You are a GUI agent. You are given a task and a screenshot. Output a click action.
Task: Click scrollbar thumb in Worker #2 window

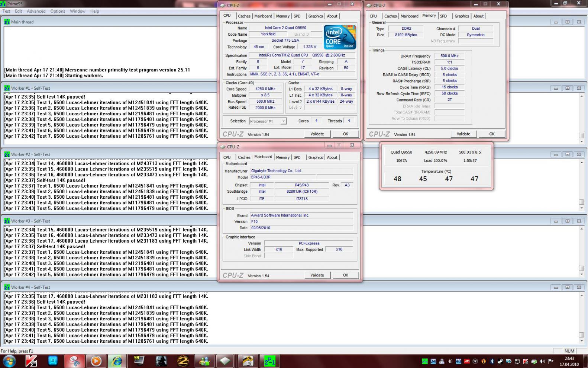click(x=582, y=202)
